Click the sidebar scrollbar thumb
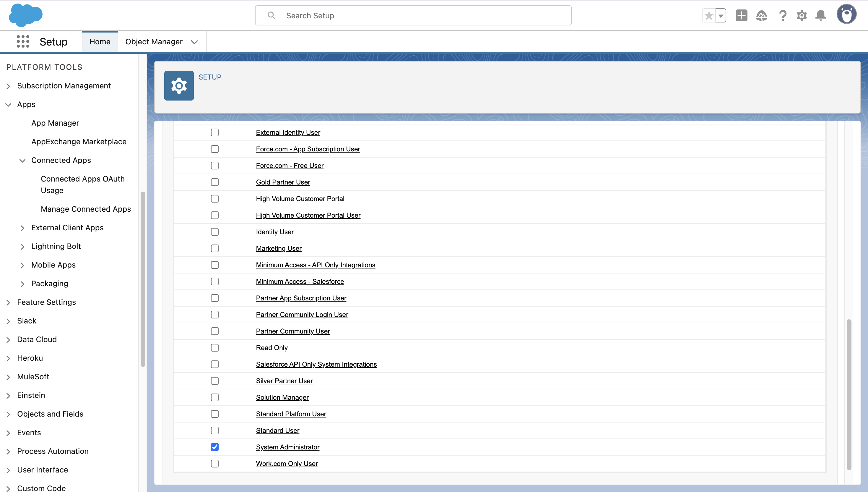The image size is (868, 492). tap(143, 279)
